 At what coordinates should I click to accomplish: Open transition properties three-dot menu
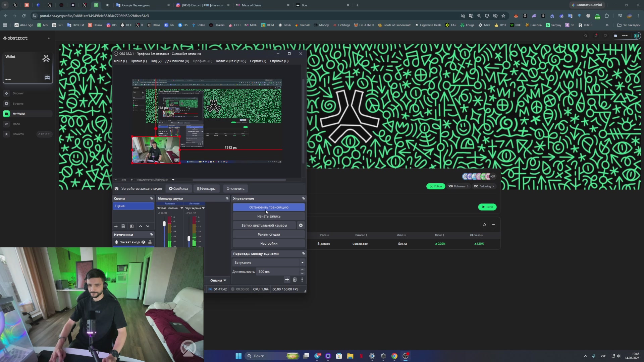coord(302,280)
